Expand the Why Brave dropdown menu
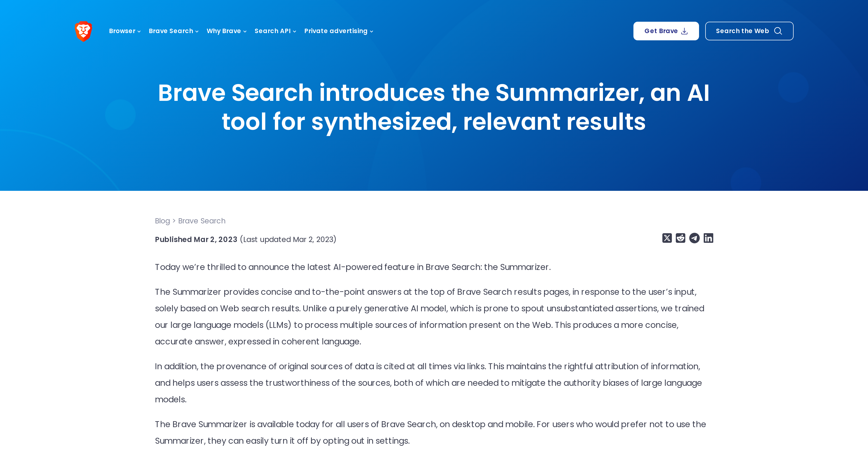Screen dimensions: 868x453 (x=227, y=31)
